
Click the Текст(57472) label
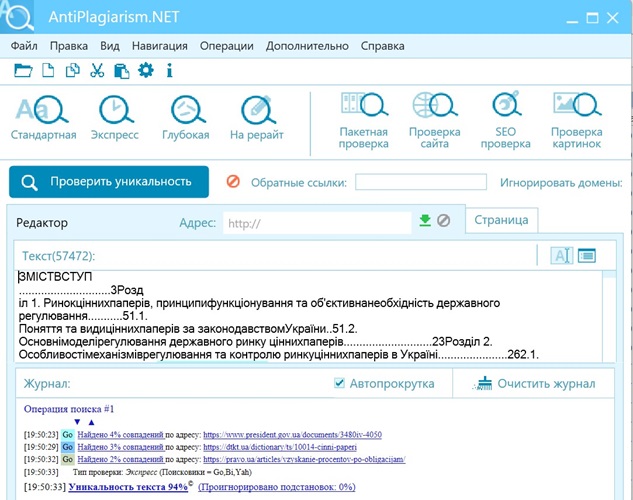point(59,256)
